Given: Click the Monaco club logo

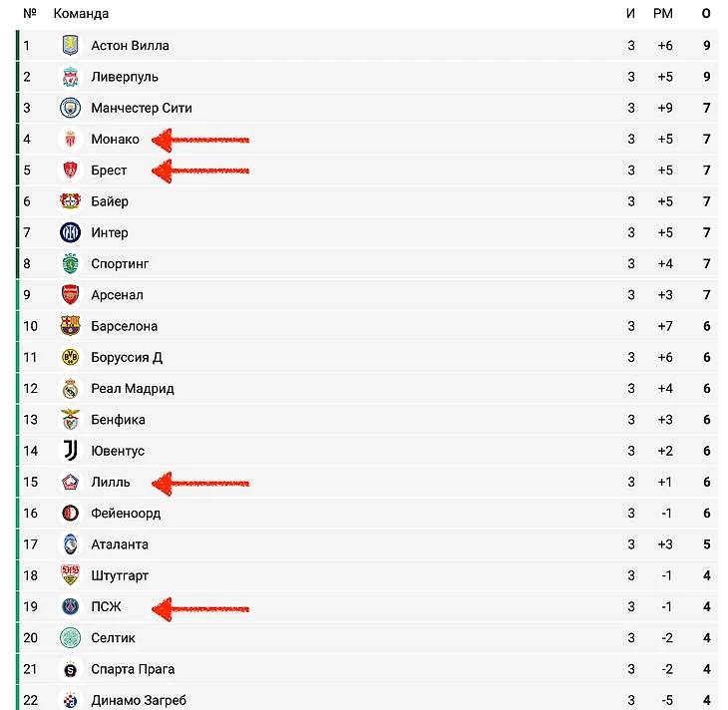Looking at the screenshot, I should point(70,139).
